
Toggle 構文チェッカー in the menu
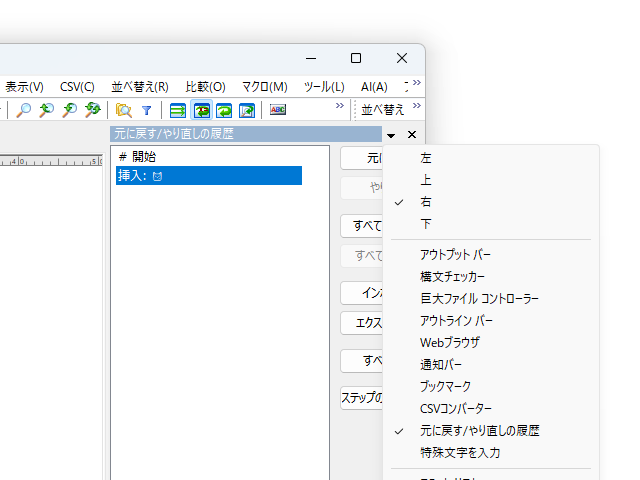[x=491, y=277]
